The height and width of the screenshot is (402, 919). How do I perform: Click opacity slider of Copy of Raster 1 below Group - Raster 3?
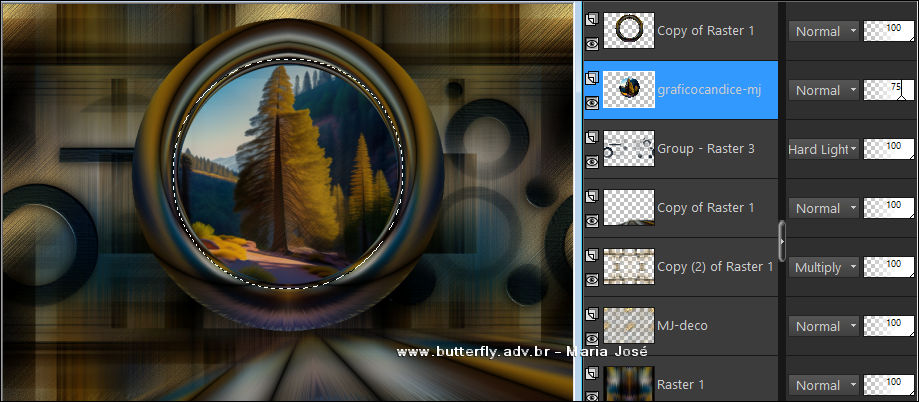coord(889,208)
